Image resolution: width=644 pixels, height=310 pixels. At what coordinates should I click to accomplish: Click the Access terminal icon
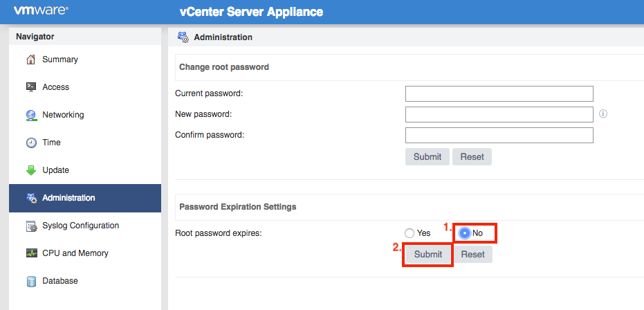(x=31, y=87)
